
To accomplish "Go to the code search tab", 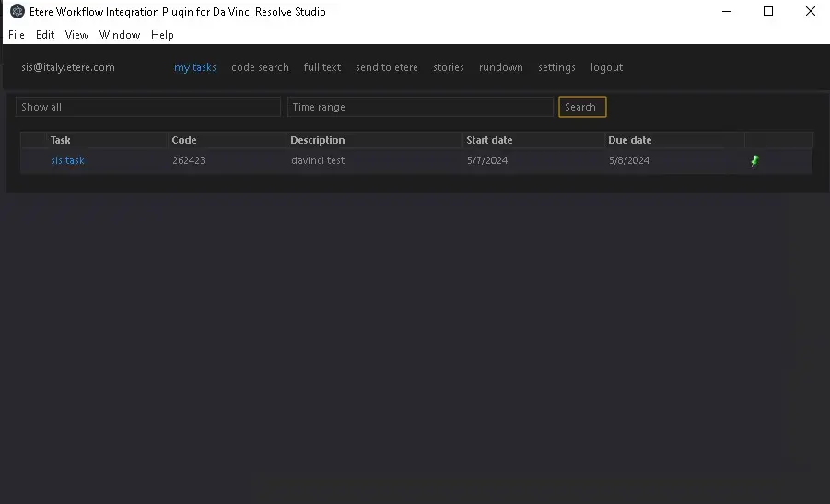I will [260, 67].
